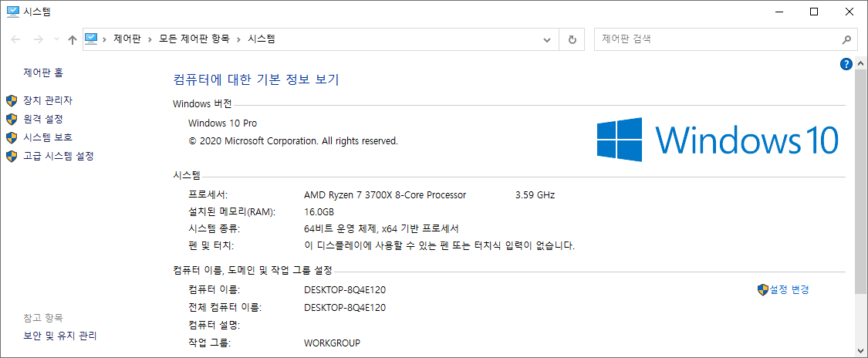868x358 pixels.
Task: Go back using the back arrow
Action: (15, 39)
